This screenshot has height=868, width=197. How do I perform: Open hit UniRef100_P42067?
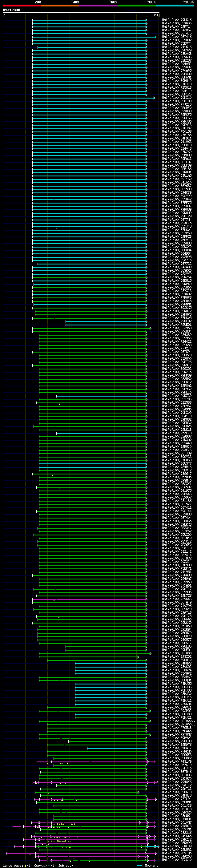click(177, 30)
